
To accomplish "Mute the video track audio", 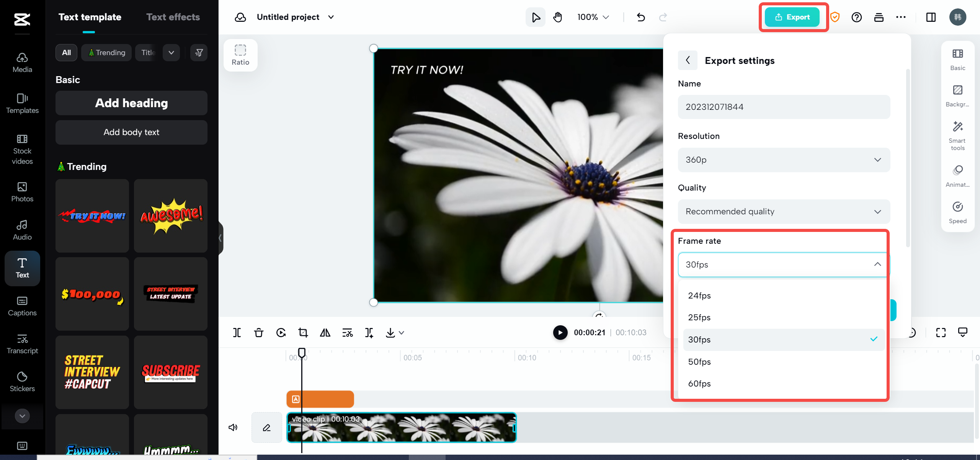I will coord(233,427).
